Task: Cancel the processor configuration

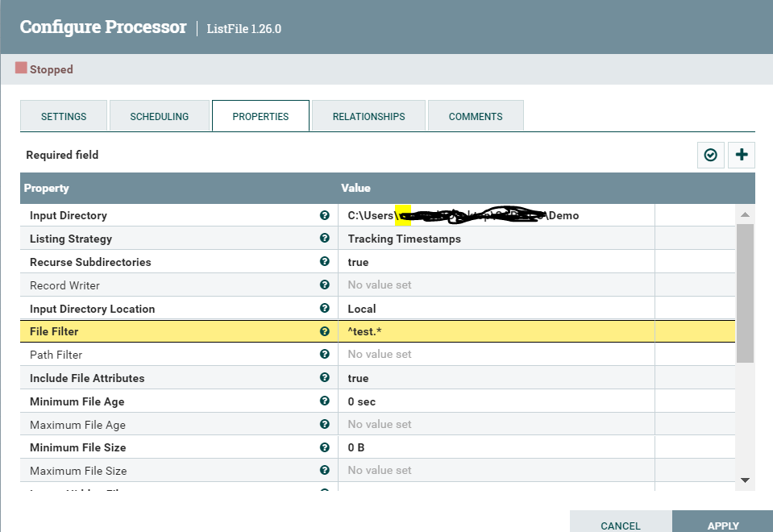Action: (x=621, y=525)
